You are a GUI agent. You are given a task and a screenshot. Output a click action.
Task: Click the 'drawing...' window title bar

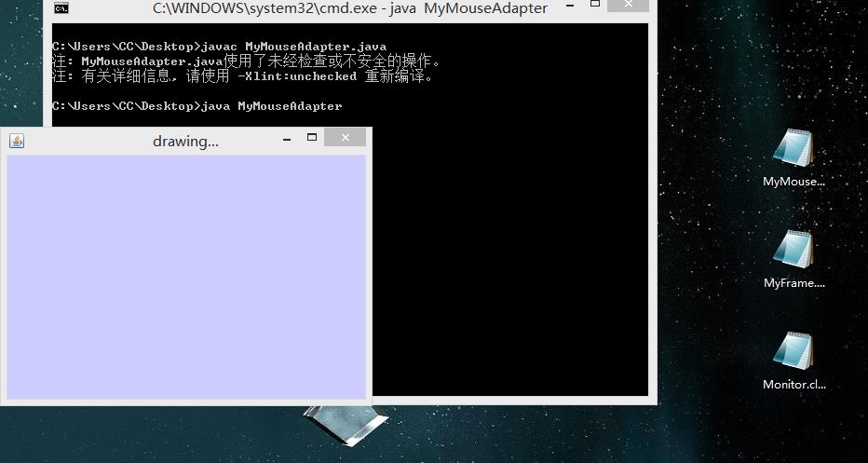(185, 142)
